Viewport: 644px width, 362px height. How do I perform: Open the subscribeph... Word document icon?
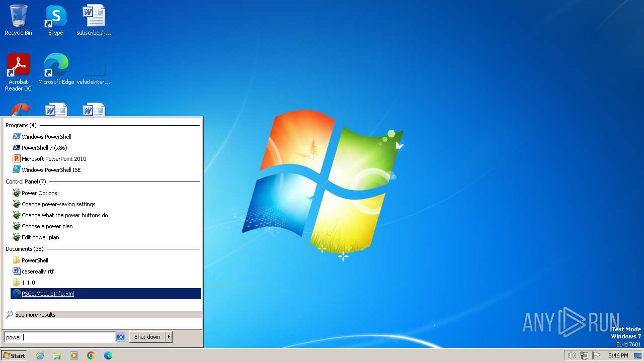point(94,20)
